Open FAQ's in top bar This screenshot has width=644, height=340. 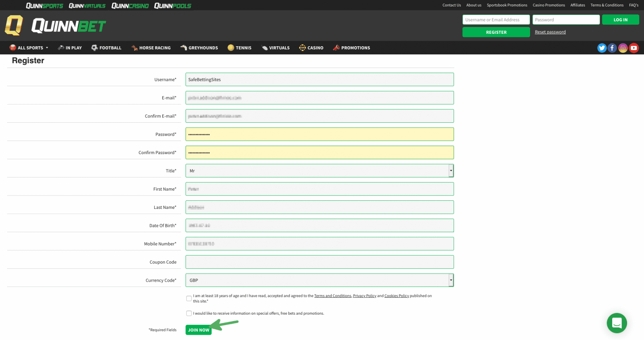[634, 5]
